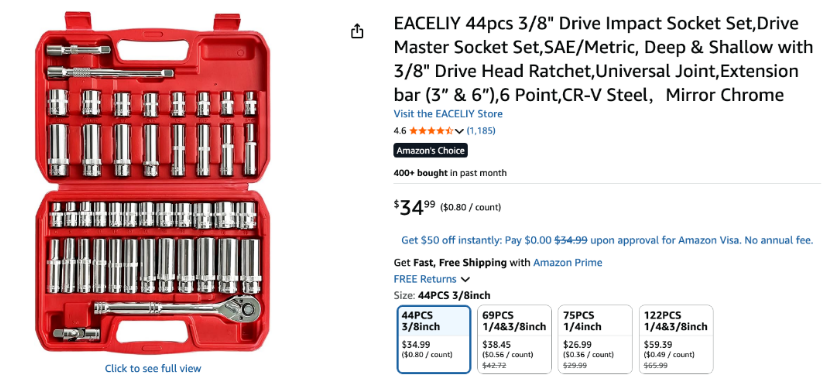Pick the 122PCS 1/4&3/8inch size option
The width and height of the screenshot is (826, 379).
[x=676, y=339]
